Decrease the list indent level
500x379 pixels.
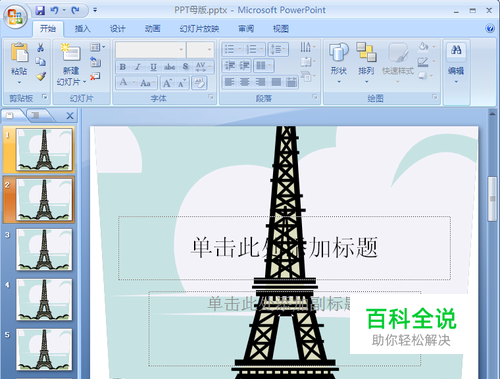(230, 65)
